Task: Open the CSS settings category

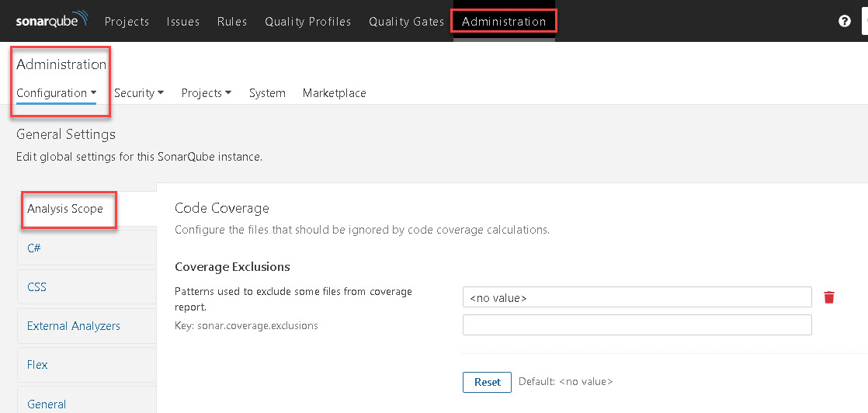Action: tap(36, 287)
